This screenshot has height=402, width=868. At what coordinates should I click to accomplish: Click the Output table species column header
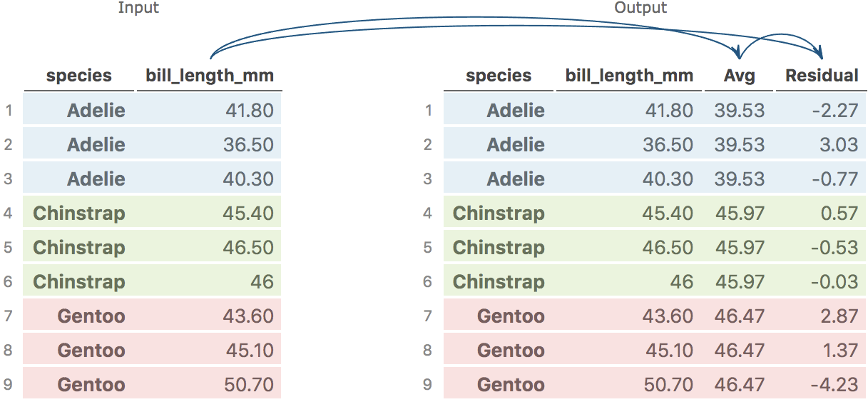[x=499, y=76]
